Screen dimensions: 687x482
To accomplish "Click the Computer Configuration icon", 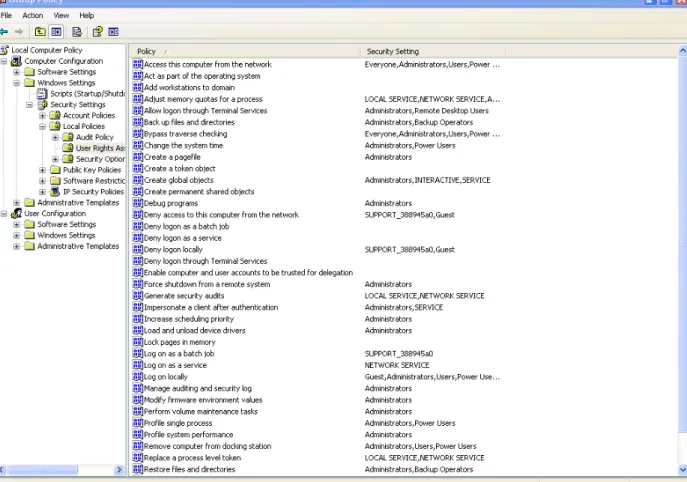I will [x=17, y=61].
